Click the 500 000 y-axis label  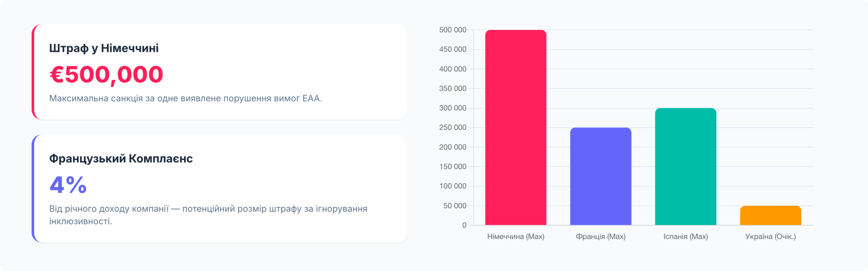click(453, 30)
